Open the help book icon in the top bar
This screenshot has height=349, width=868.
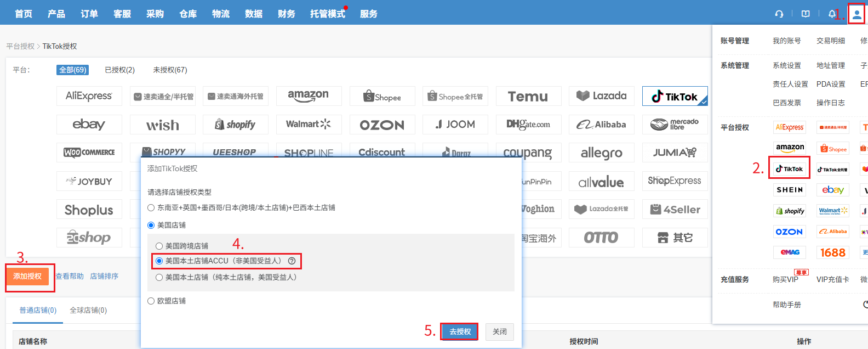[806, 14]
